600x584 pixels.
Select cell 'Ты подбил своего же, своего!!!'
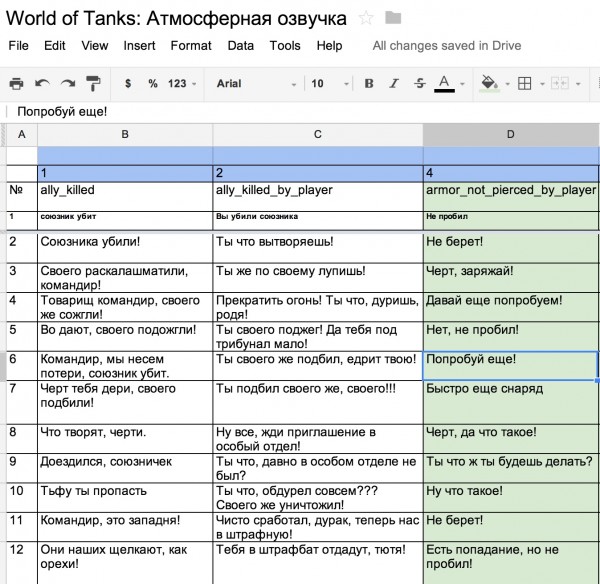point(318,402)
